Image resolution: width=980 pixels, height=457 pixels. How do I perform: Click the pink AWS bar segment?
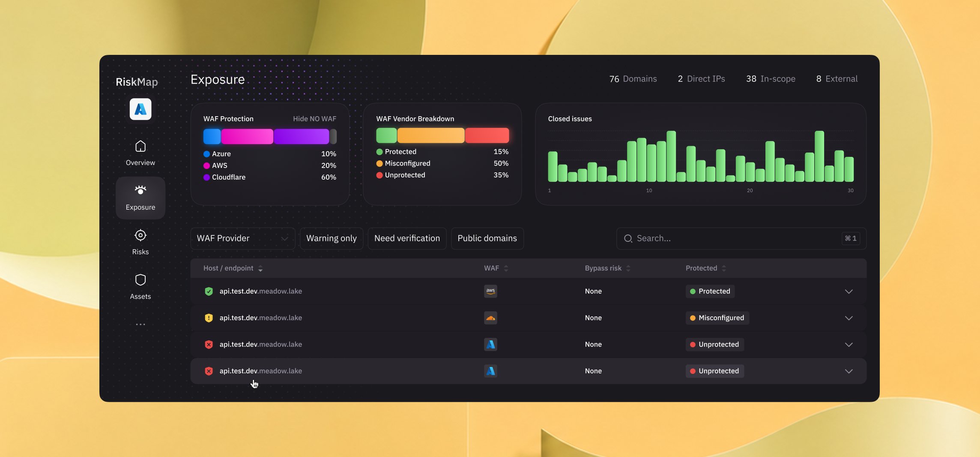click(247, 136)
